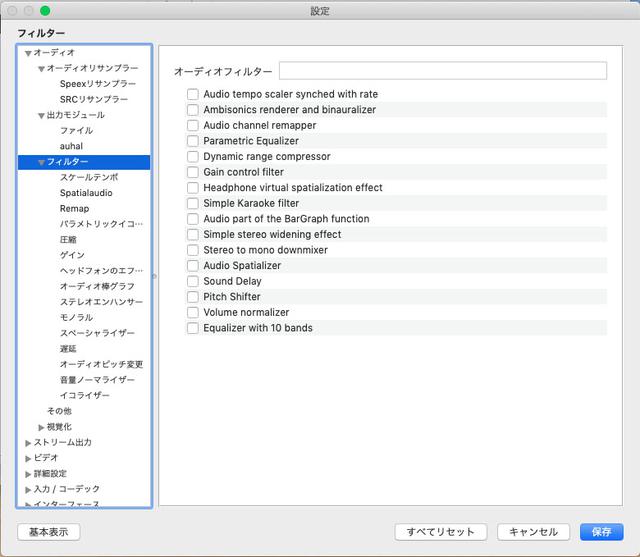Image resolution: width=640 pixels, height=557 pixels.
Task: Enable Stereo to mono downmixer
Action: point(193,250)
